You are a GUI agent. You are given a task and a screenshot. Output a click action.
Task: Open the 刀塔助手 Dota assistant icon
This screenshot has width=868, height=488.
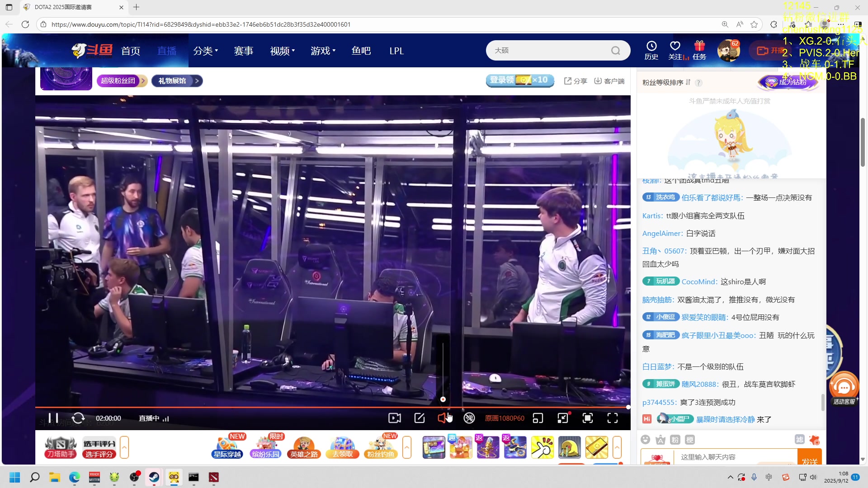[61, 447]
